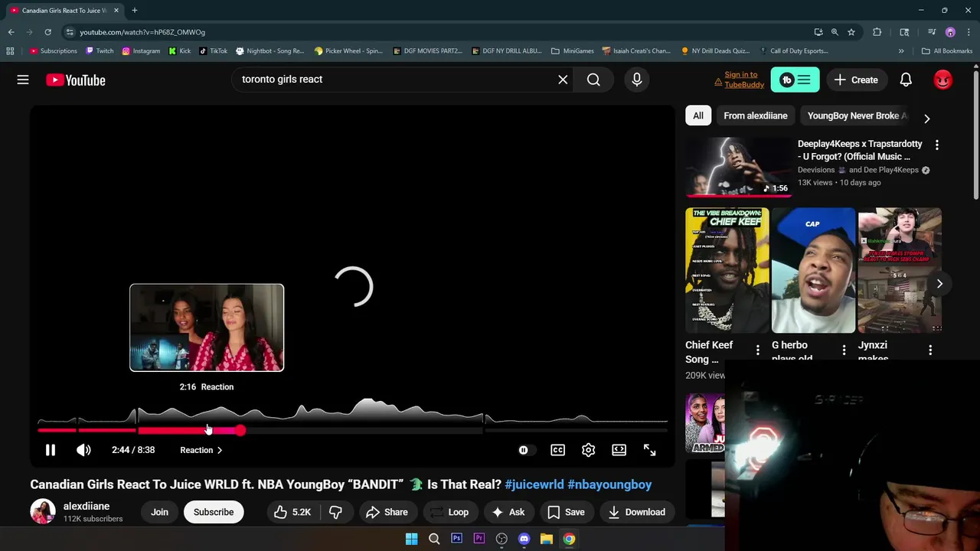Open the Kick bookmark
This screenshot has width=980, height=551.
pos(180,51)
